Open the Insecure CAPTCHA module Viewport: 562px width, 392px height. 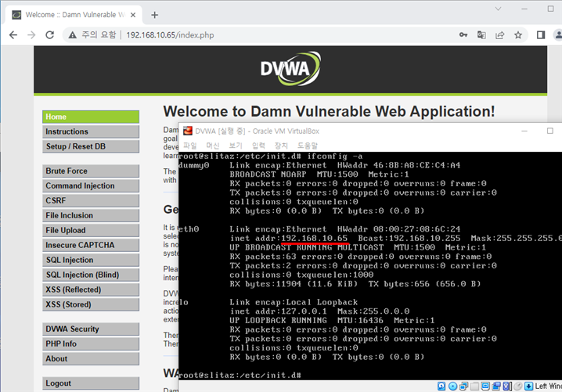(x=91, y=245)
